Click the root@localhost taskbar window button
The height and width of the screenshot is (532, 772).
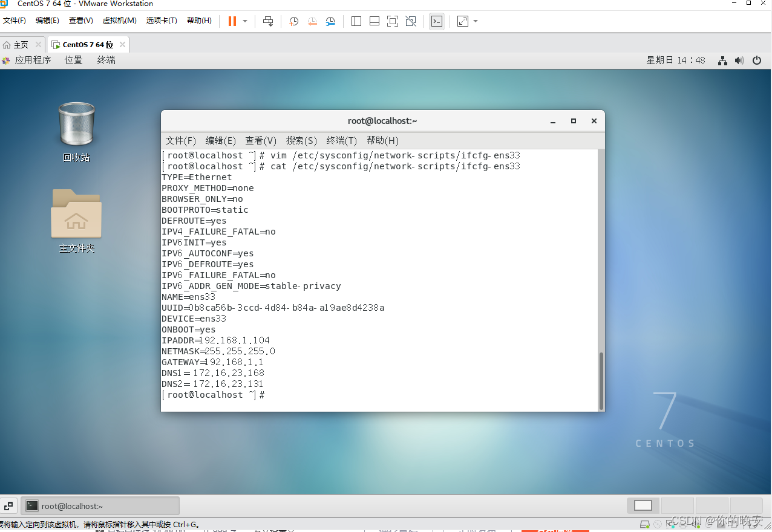coord(100,506)
